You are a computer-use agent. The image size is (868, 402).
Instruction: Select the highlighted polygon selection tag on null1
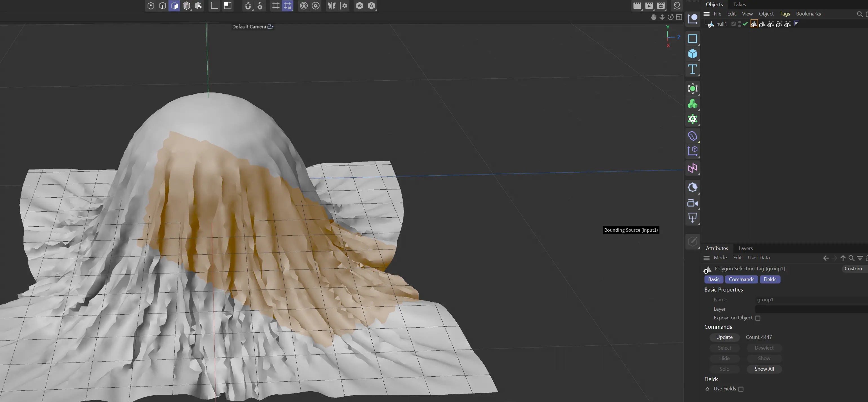[x=754, y=24]
